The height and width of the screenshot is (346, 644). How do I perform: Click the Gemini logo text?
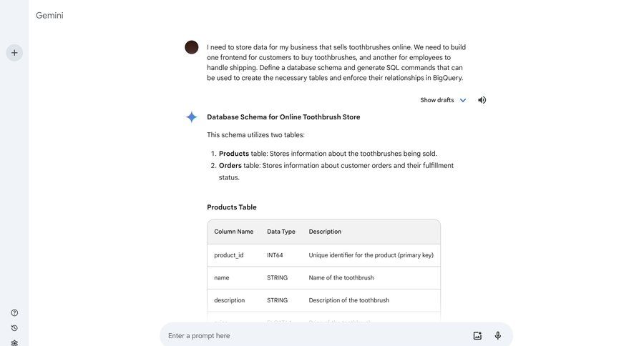49,15
